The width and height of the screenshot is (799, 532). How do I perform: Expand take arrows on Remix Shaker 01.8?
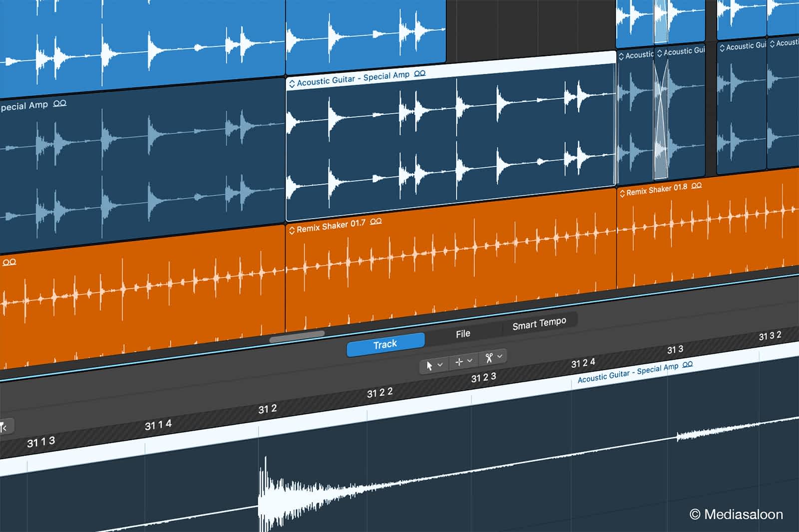622,193
